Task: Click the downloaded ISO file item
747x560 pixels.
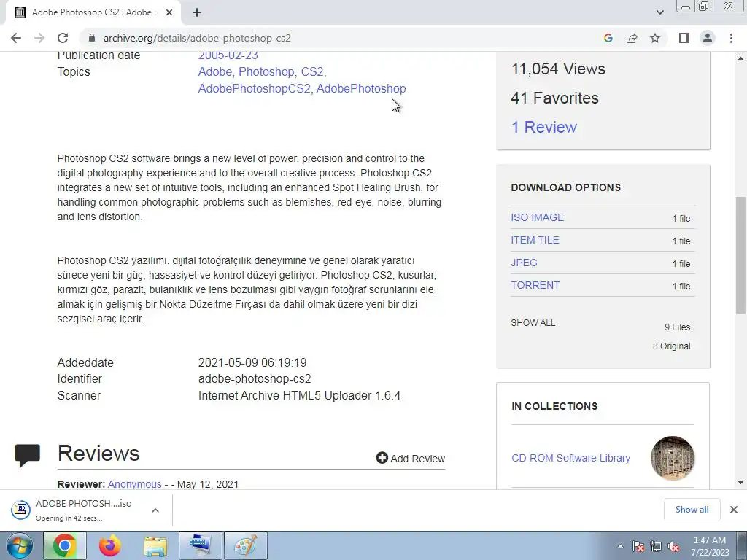Action: tap(76, 510)
